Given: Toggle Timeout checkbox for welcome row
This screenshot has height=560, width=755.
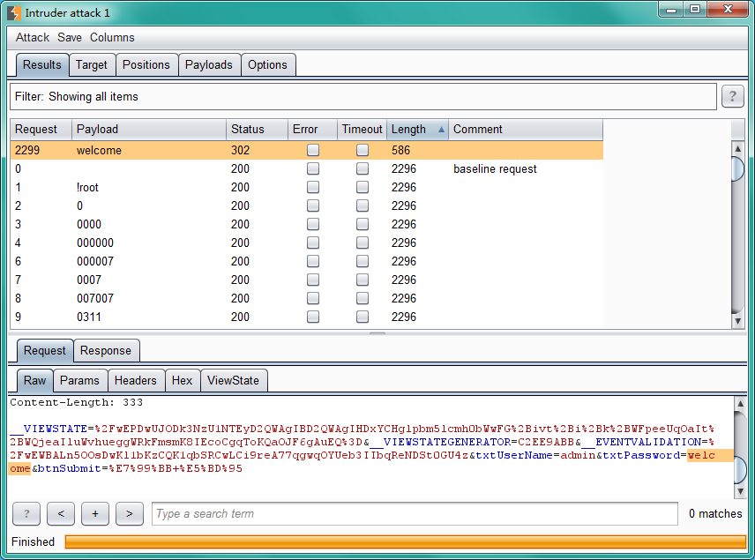Looking at the screenshot, I should point(363,150).
